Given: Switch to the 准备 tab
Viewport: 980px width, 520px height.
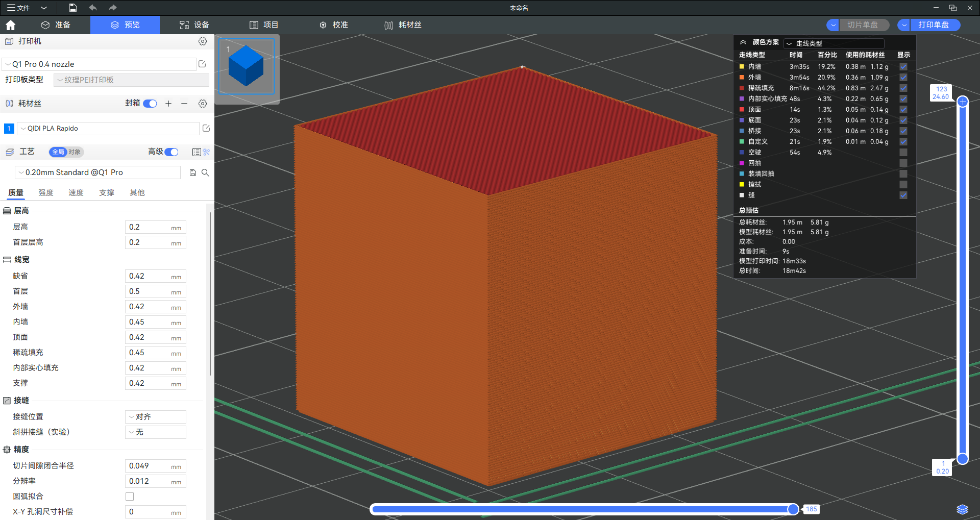Looking at the screenshot, I should [x=56, y=25].
